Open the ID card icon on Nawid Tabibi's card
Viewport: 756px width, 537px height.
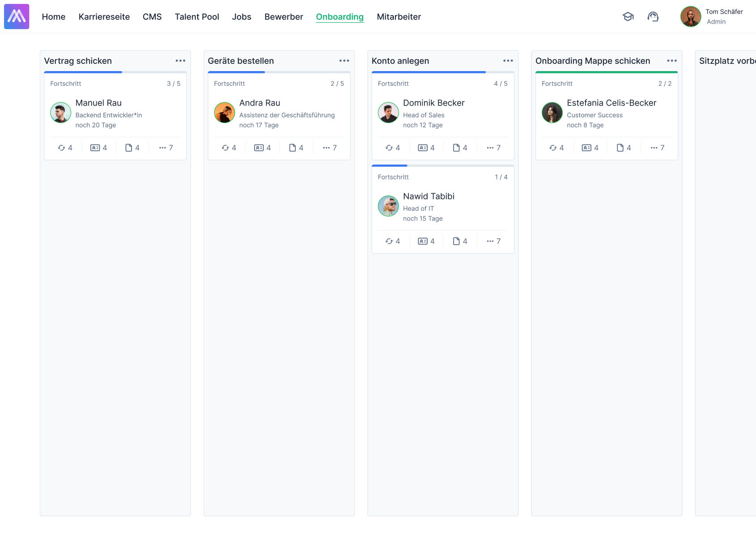[x=423, y=241]
